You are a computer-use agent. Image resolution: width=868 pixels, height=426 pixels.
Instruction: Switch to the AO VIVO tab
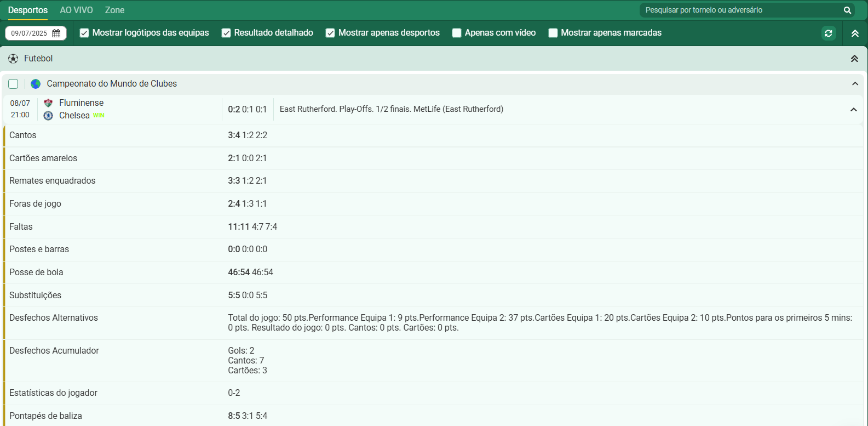coord(77,10)
